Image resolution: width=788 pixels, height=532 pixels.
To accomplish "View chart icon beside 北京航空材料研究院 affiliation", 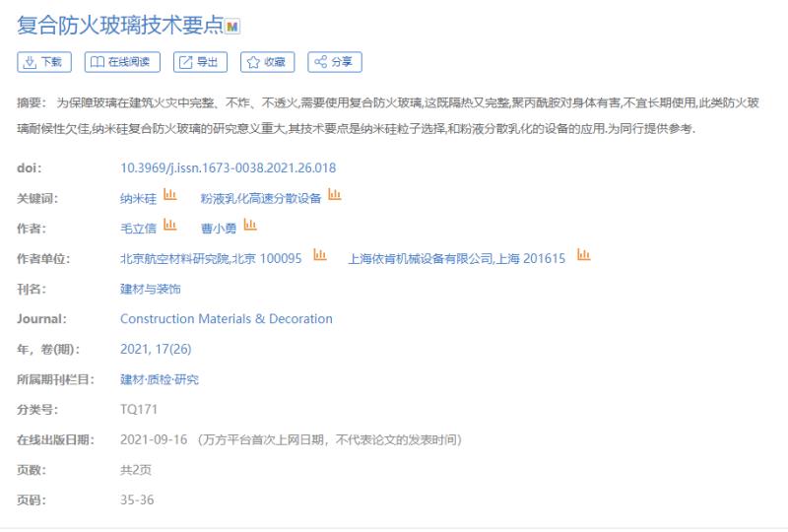I will [320, 255].
